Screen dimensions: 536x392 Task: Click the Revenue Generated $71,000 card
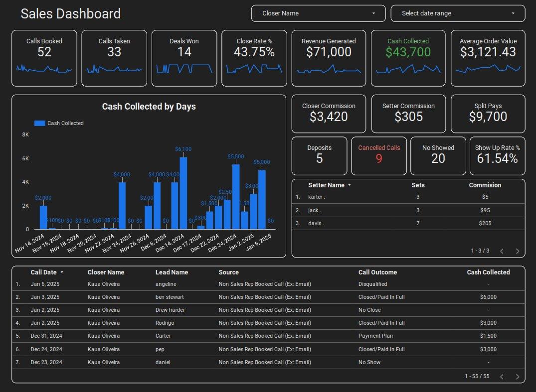329,58
